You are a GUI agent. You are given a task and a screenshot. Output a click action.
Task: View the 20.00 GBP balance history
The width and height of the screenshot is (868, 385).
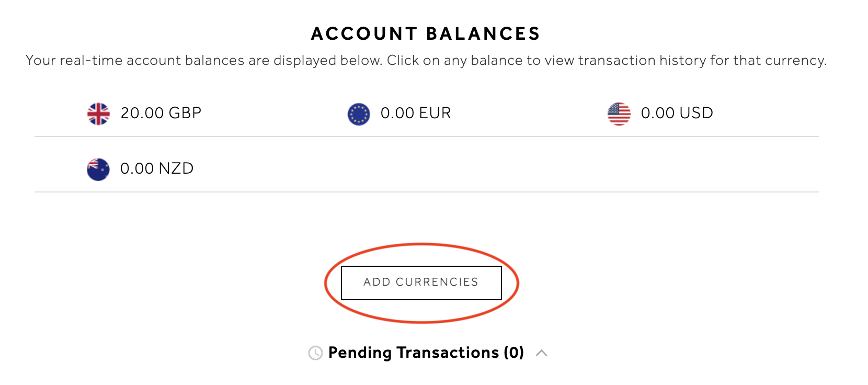pos(161,113)
